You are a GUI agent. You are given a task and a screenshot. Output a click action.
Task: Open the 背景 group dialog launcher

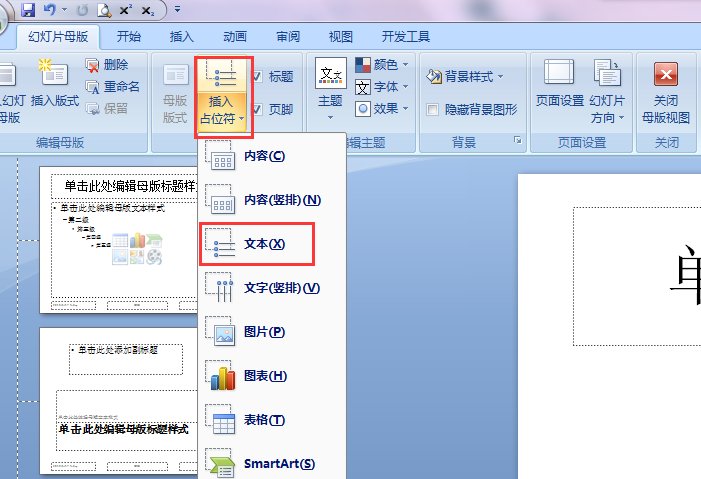point(518,140)
